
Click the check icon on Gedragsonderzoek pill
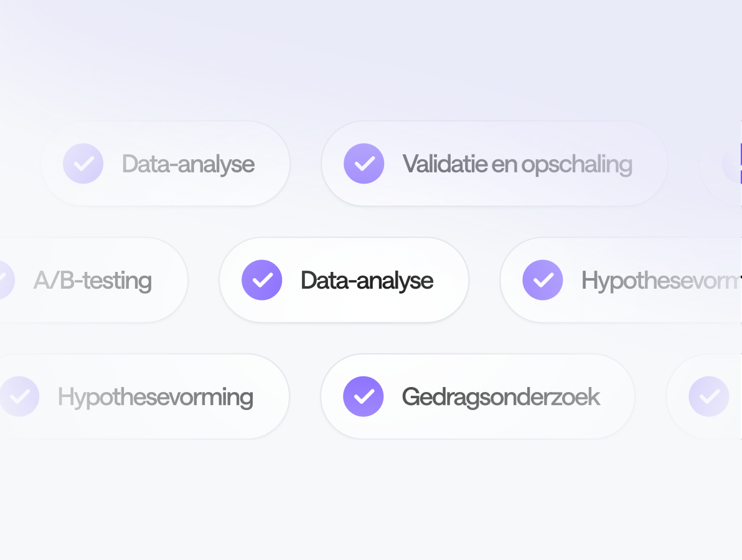coord(364,396)
